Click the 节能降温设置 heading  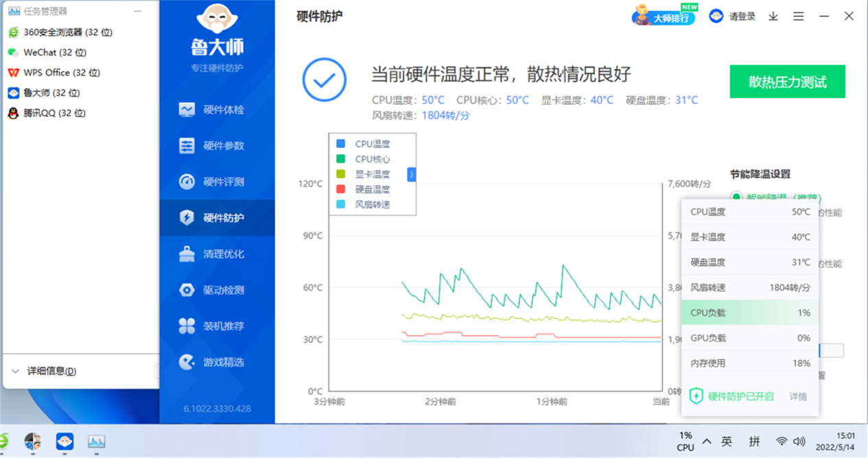pos(760,174)
